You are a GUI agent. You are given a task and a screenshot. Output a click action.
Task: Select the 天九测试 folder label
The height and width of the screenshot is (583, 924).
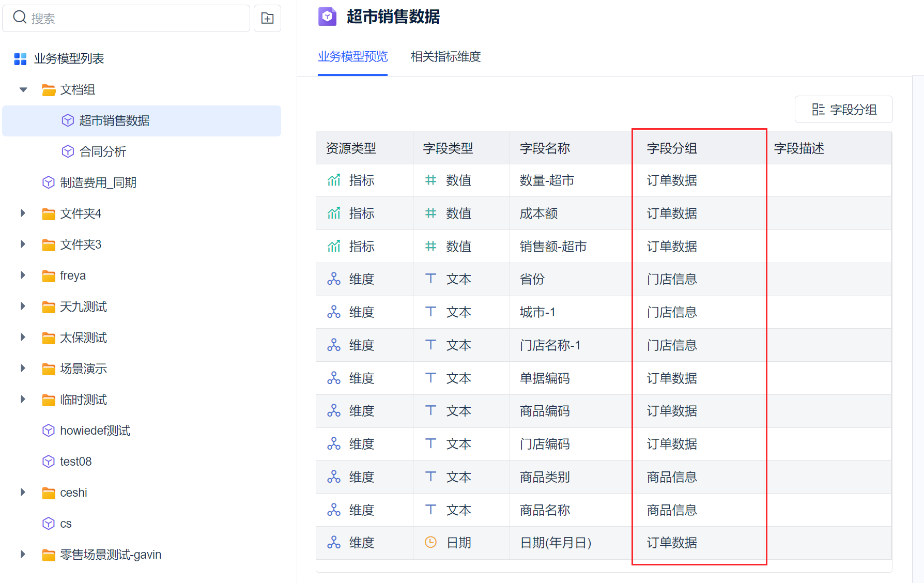click(x=83, y=306)
